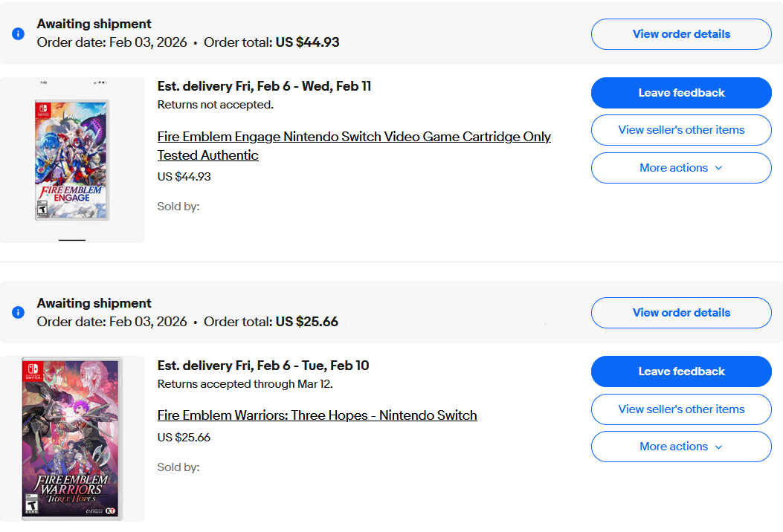The width and height of the screenshot is (783, 532).
Task: Click the Awaiting shipment heading of the $44.93 order
Action: click(94, 24)
